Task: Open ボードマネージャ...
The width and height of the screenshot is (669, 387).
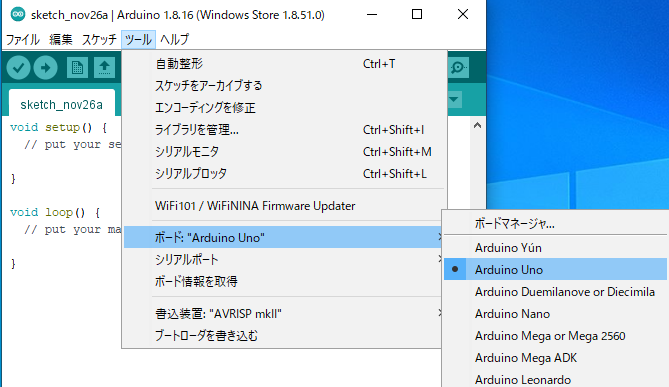Action: pyautogui.click(x=556, y=224)
